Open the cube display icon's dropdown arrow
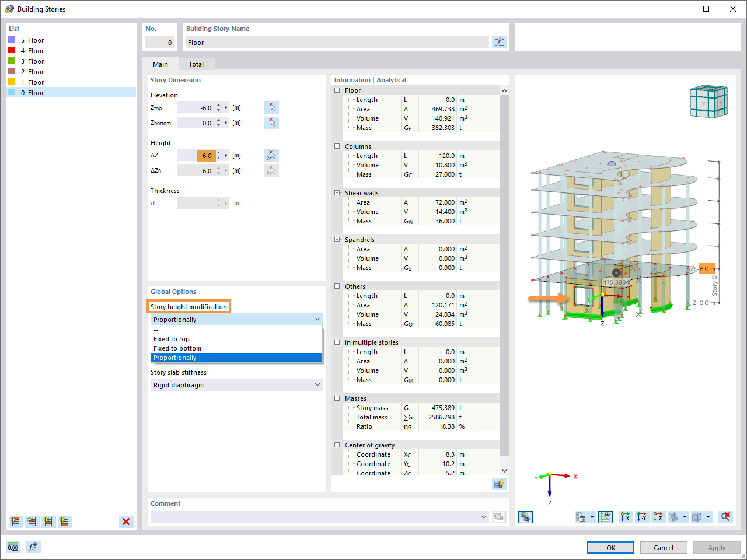The height and width of the screenshot is (560, 747). click(708, 516)
